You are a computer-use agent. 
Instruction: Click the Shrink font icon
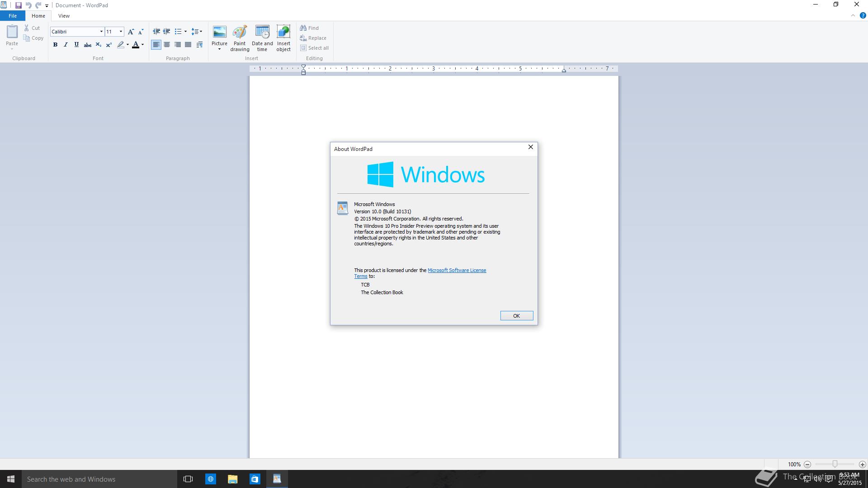[141, 32]
